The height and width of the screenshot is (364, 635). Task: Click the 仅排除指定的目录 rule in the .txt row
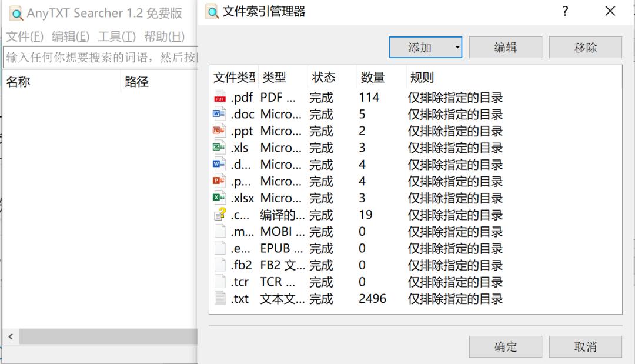(455, 299)
